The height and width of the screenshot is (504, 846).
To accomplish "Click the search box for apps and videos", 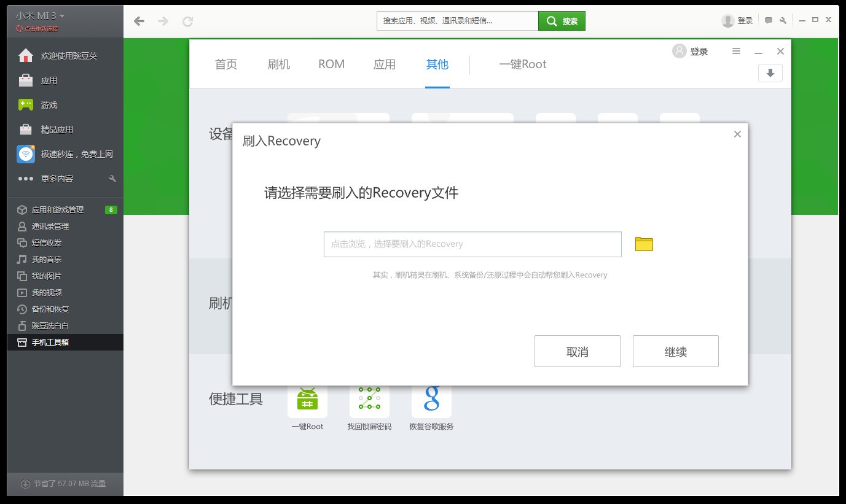I will click(458, 21).
